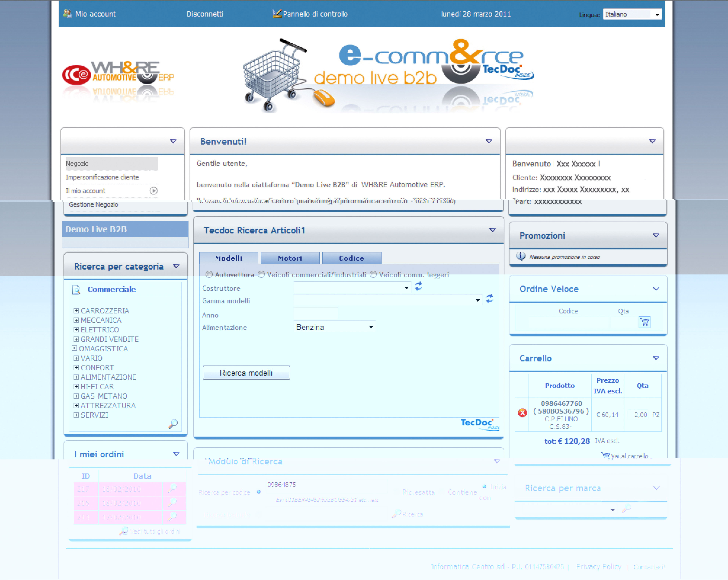Switch to the Modelli tab
Screen dimensions: 728x580
pyautogui.click(x=229, y=258)
